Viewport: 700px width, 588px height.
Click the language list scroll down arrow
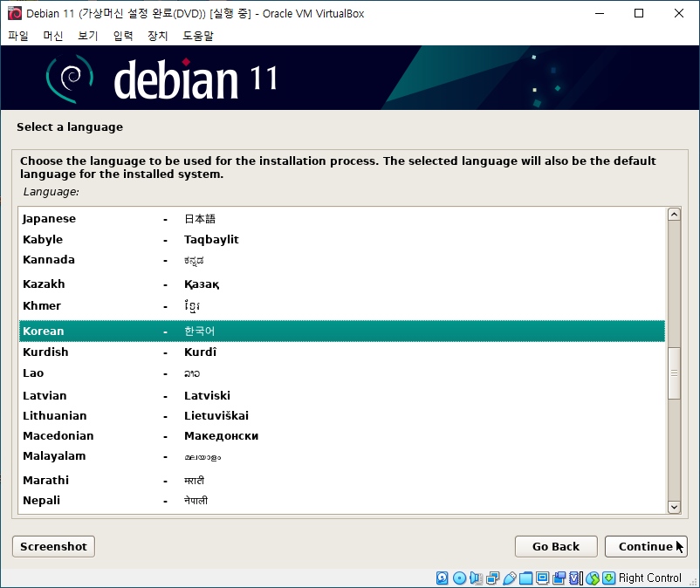[x=674, y=507]
